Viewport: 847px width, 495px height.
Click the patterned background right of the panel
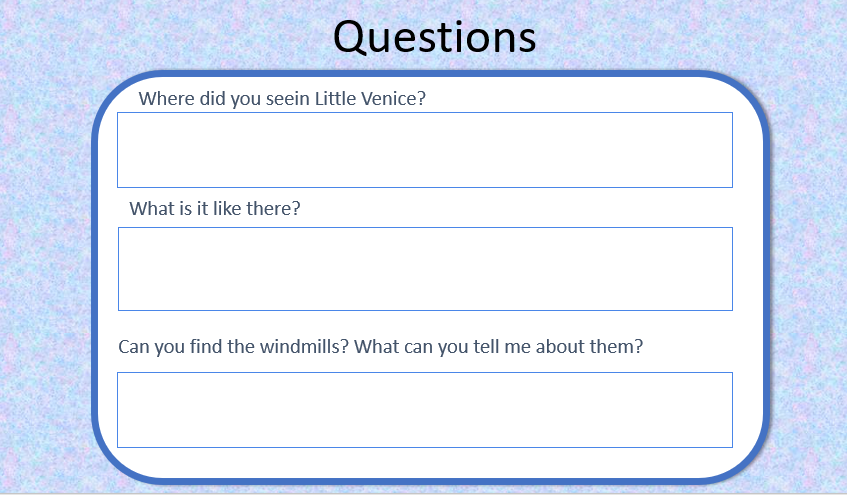coord(809,270)
